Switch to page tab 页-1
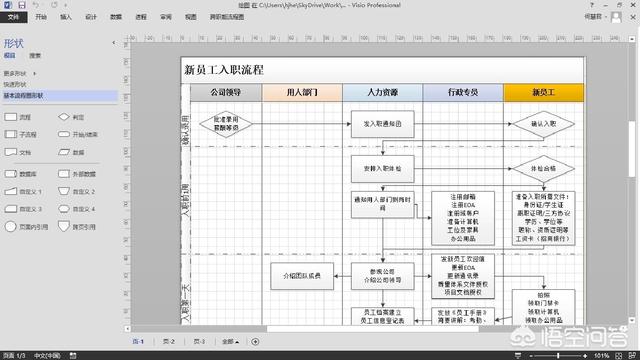Image resolution: width=640 pixels, height=360 pixels. point(138,342)
